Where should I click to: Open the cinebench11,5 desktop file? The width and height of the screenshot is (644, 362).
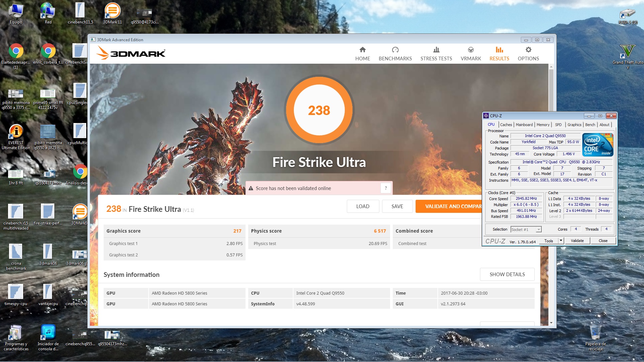(x=80, y=13)
